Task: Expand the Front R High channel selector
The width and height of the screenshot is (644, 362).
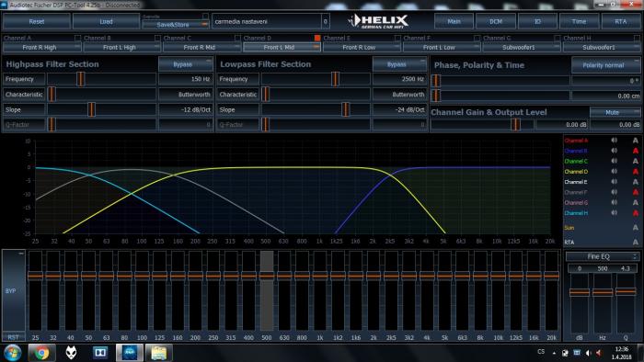Action: (x=42, y=48)
